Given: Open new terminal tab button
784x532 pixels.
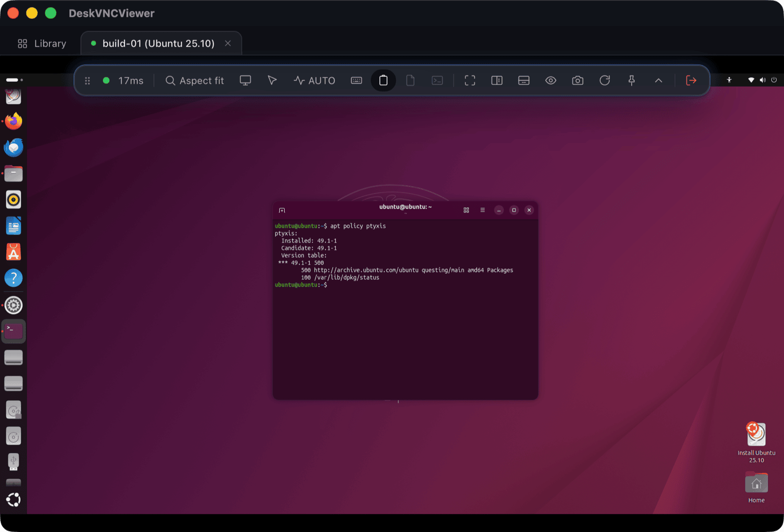Looking at the screenshot, I should pyautogui.click(x=282, y=210).
